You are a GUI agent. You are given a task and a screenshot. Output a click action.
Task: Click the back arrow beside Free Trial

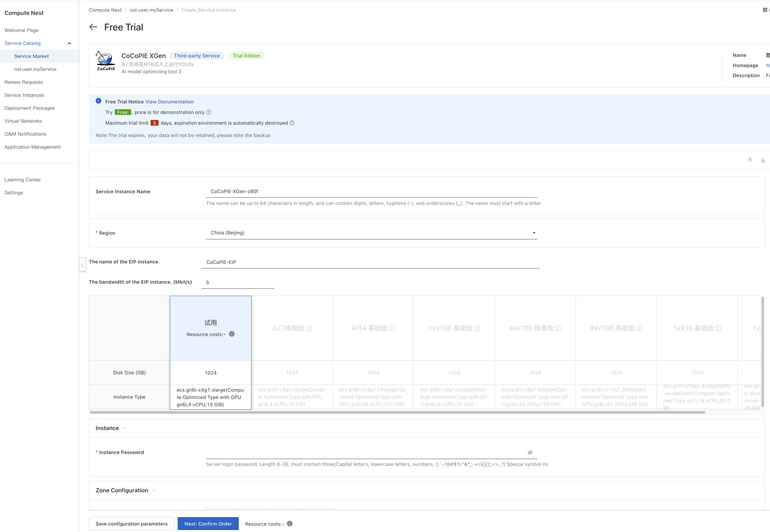(x=93, y=27)
